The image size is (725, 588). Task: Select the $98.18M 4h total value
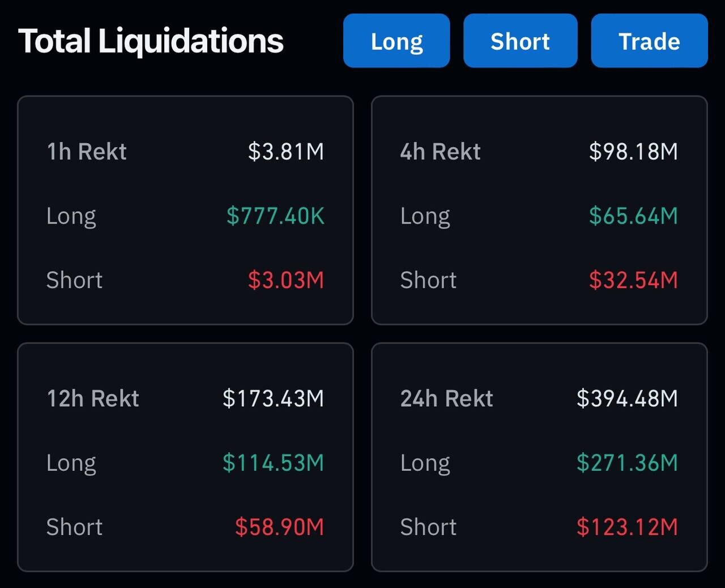click(x=633, y=152)
